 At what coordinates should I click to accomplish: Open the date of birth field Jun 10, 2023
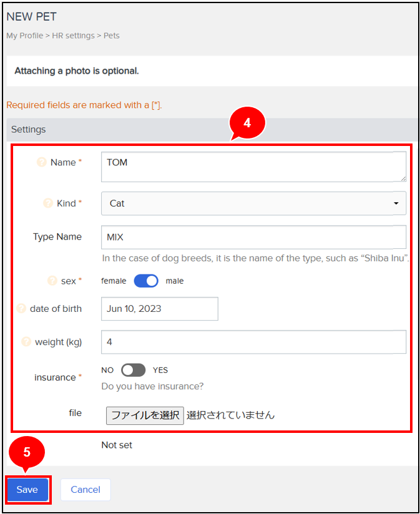coord(160,309)
